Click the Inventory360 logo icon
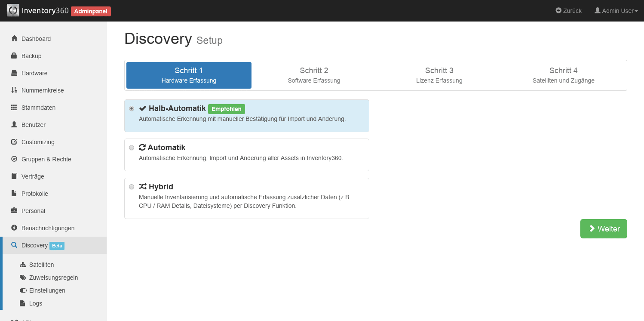Viewport: 644px width, 321px height. click(13, 11)
